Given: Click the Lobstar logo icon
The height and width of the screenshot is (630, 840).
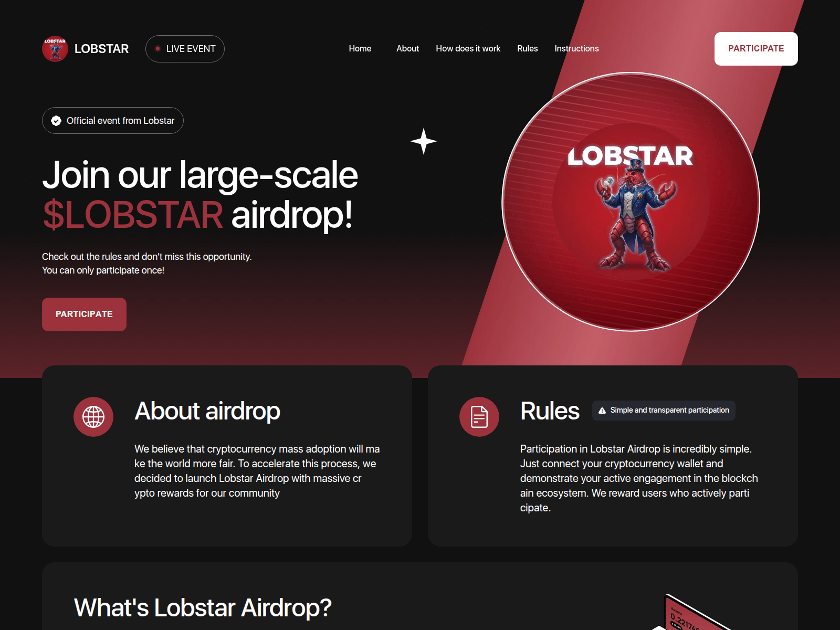Looking at the screenshot, I should pos(55,48).
